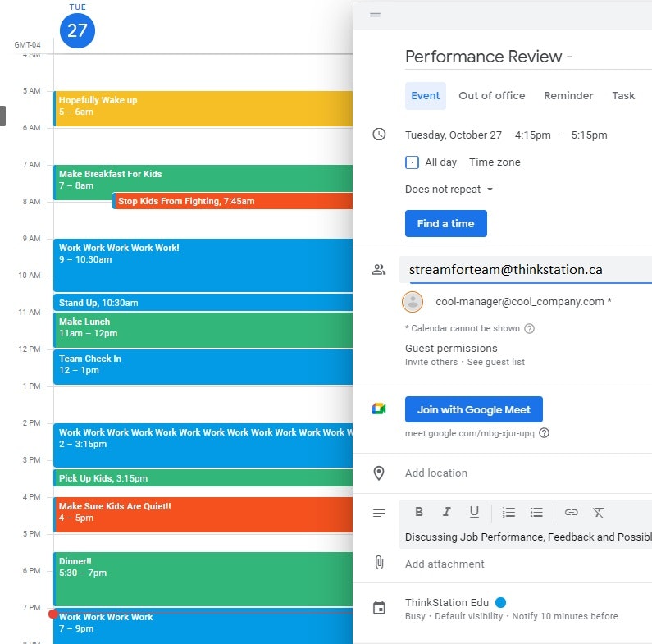
Task: Switch to the Out of office tab
Action: coord(491,96)
